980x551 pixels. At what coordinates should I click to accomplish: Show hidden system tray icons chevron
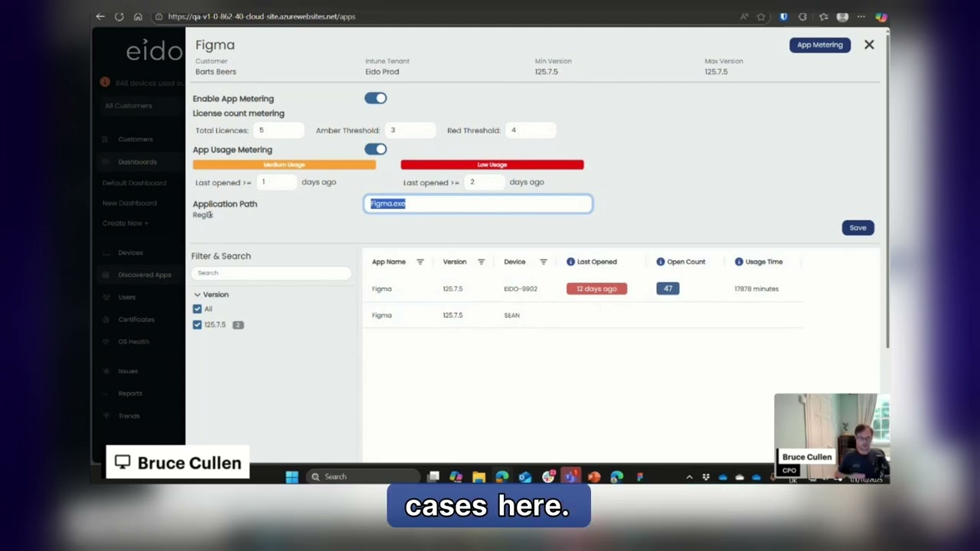[689, 477]
